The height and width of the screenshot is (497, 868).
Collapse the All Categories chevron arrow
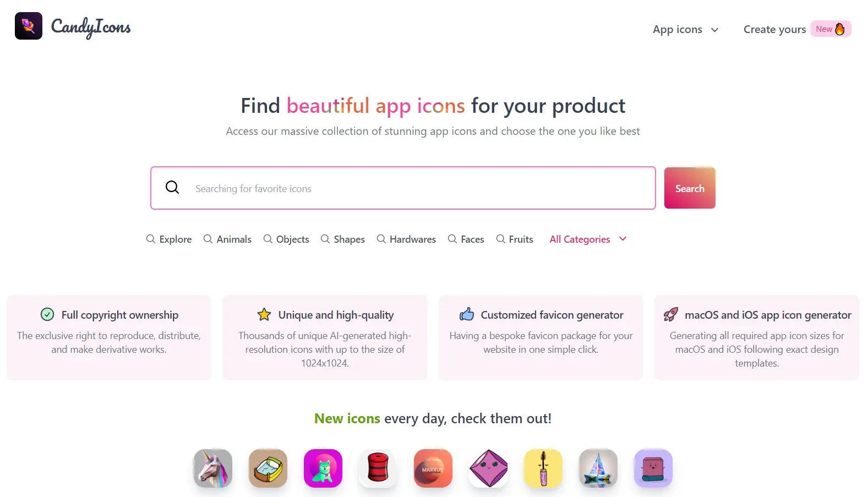pos(623,239)
